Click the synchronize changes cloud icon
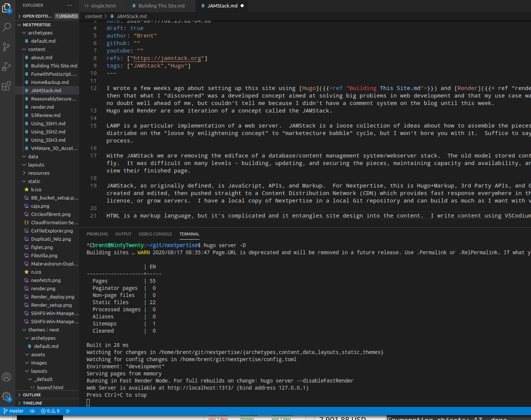 tap(32, 411)
